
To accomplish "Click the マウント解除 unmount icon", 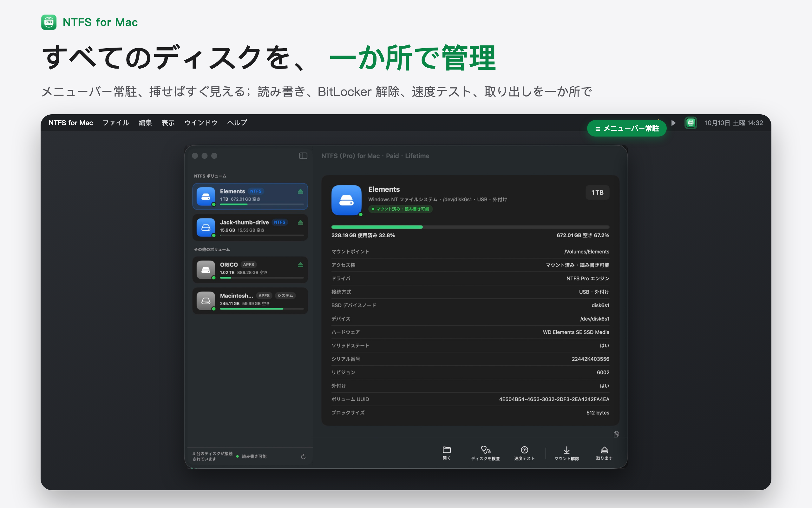I will pyautogui.click(x=567, y=450).
